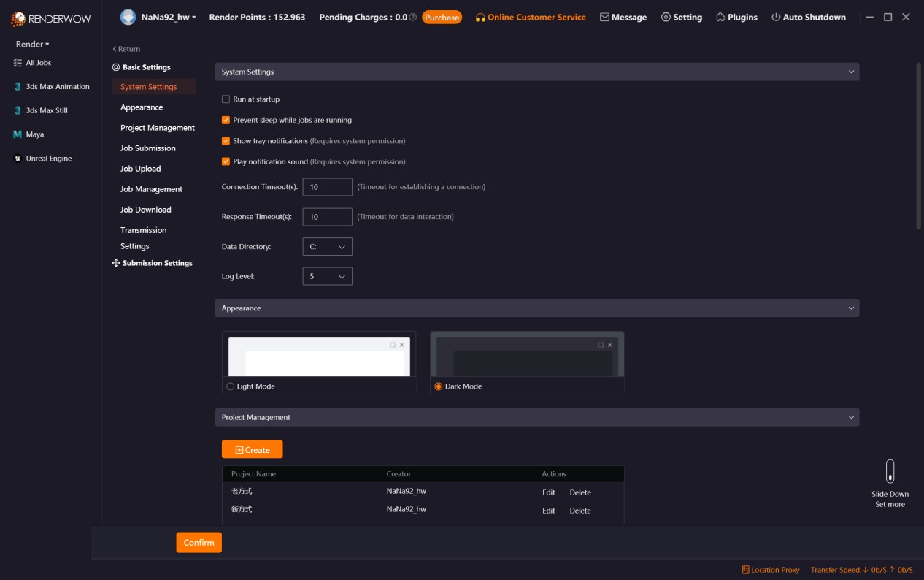Click the Response Timeout input field
The height and width of the screenshot is (580, 924).
pos(327,217)
